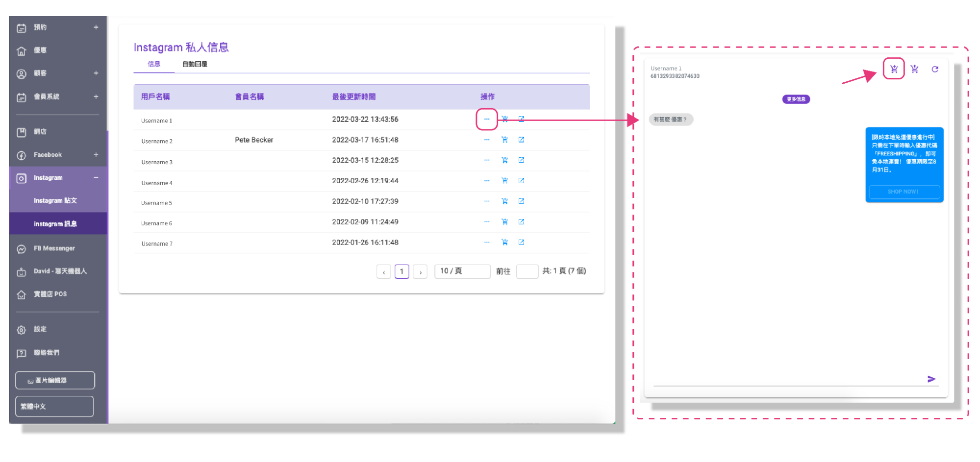
Task: Expand the 預約 sidebar section
Action: tap(96, 27)
